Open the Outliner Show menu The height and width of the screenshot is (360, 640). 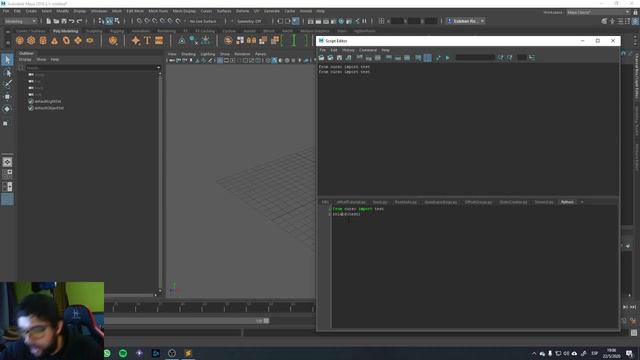(41, 60)
